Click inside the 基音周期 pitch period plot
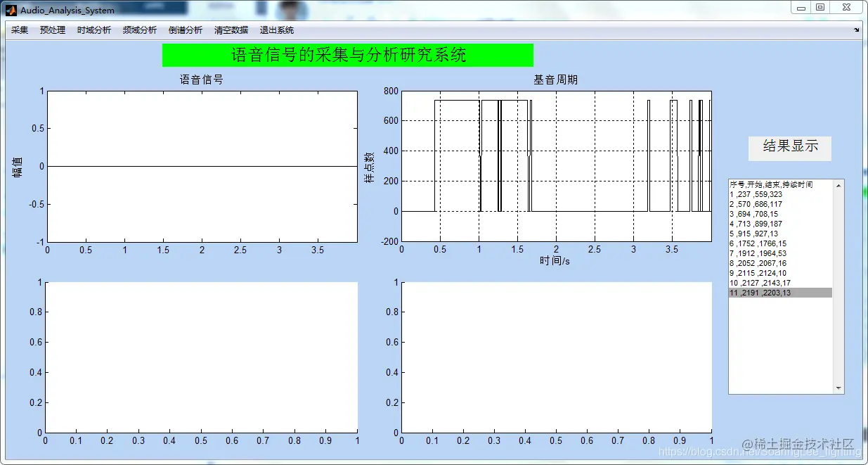 click(x=556, y=166)
